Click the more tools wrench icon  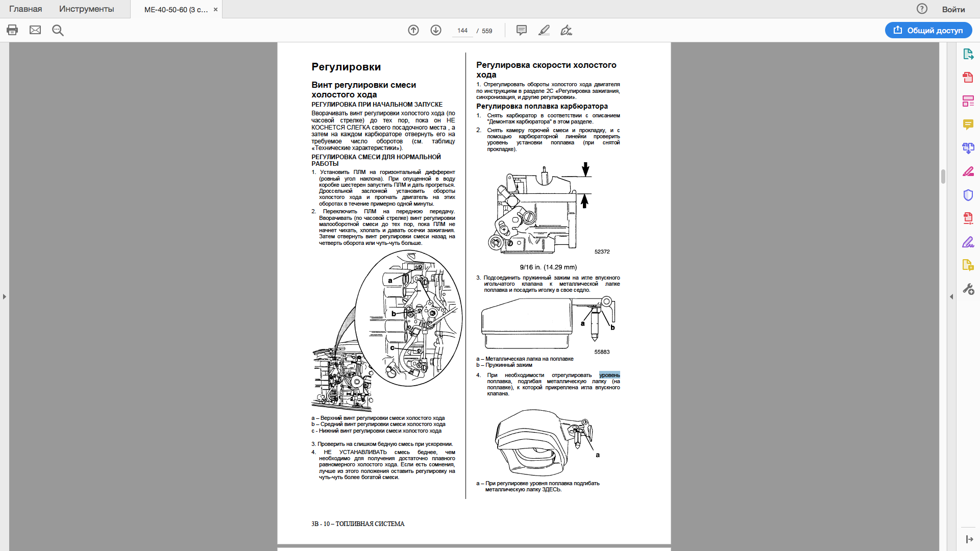tap(968, 289)
